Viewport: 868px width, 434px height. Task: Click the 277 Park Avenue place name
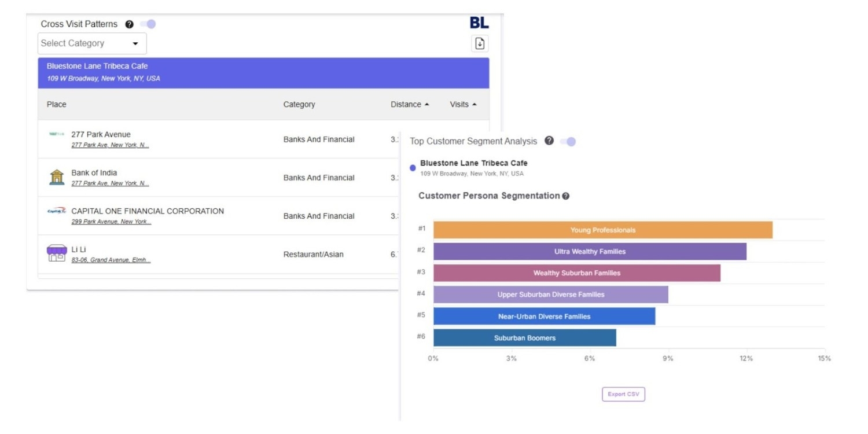click(101, 134)
